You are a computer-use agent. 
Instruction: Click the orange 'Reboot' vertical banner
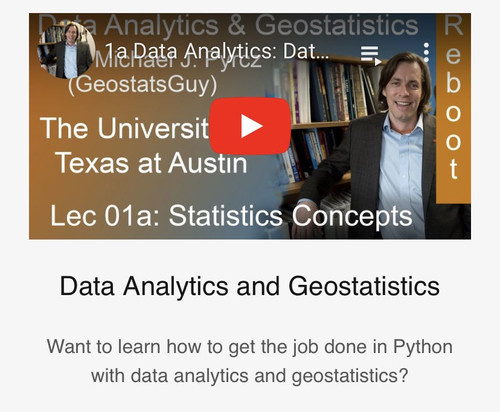[x=453, y=108]
